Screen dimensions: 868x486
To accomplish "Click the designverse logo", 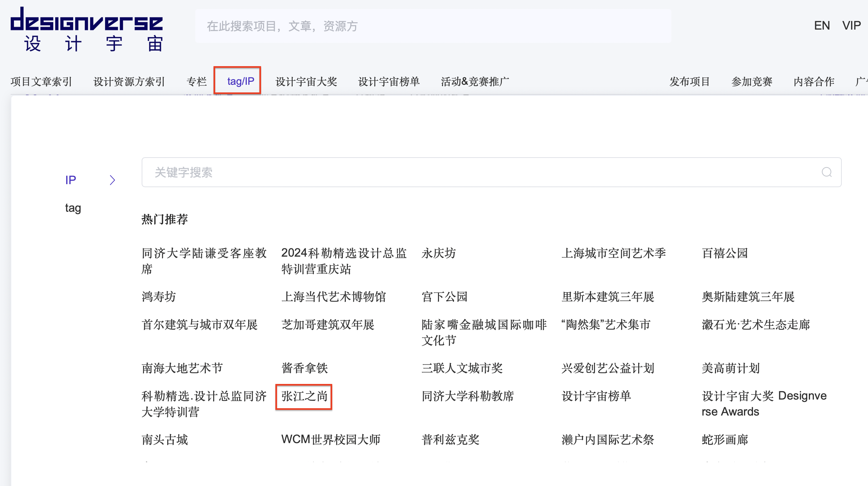I will tap(86, 30).
